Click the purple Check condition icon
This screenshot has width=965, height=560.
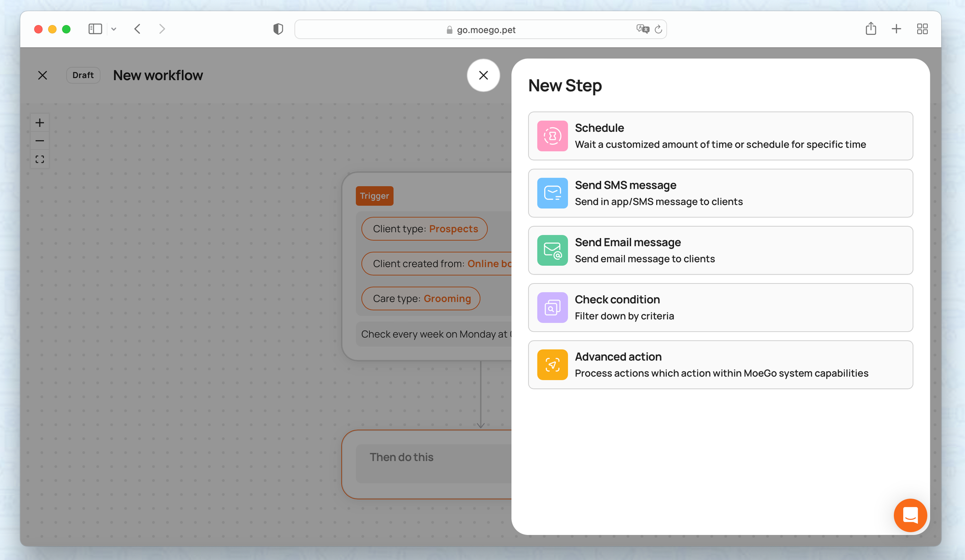[552, 307]
